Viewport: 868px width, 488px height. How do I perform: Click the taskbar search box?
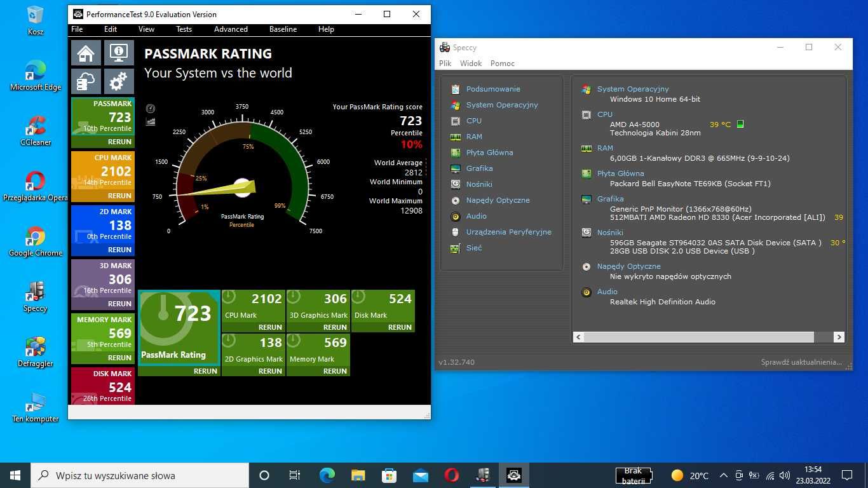click(140, 475)
